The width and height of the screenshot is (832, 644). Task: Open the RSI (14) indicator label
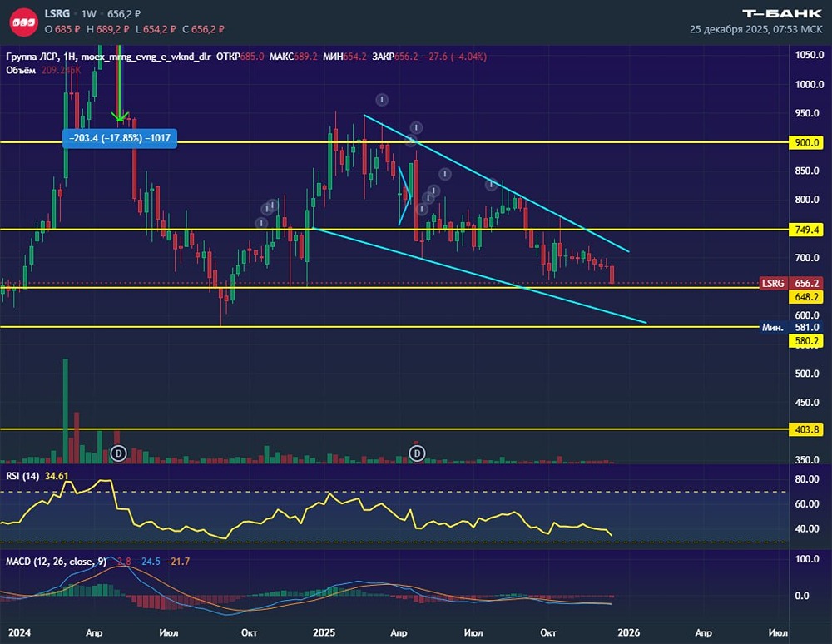[x=22, y=476]
